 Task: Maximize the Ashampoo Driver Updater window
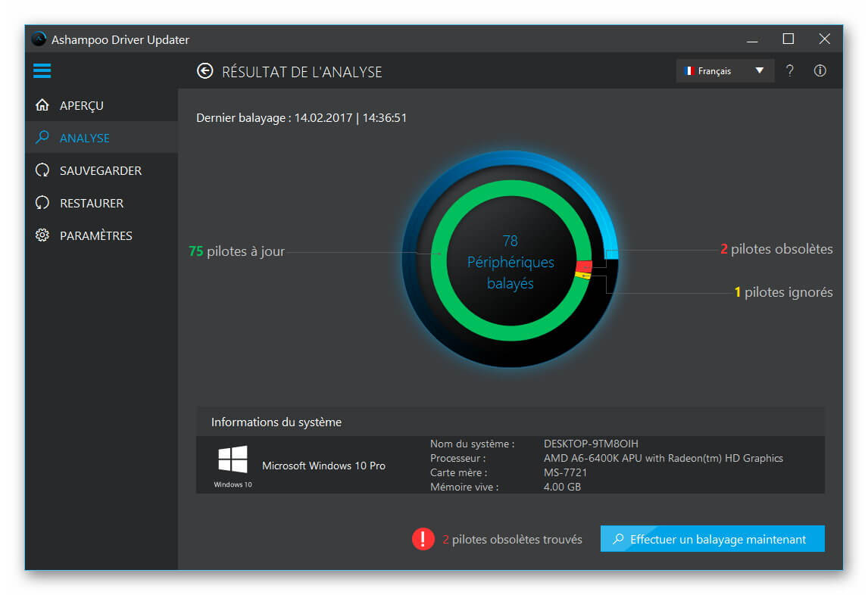(x=788, y=39)
